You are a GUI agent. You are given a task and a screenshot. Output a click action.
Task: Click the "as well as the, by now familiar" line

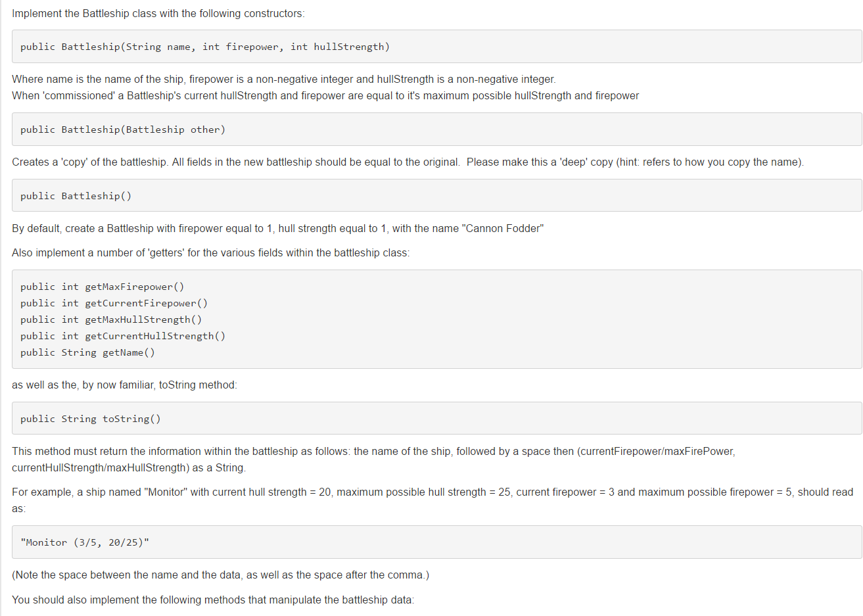[x=124, y=385]
